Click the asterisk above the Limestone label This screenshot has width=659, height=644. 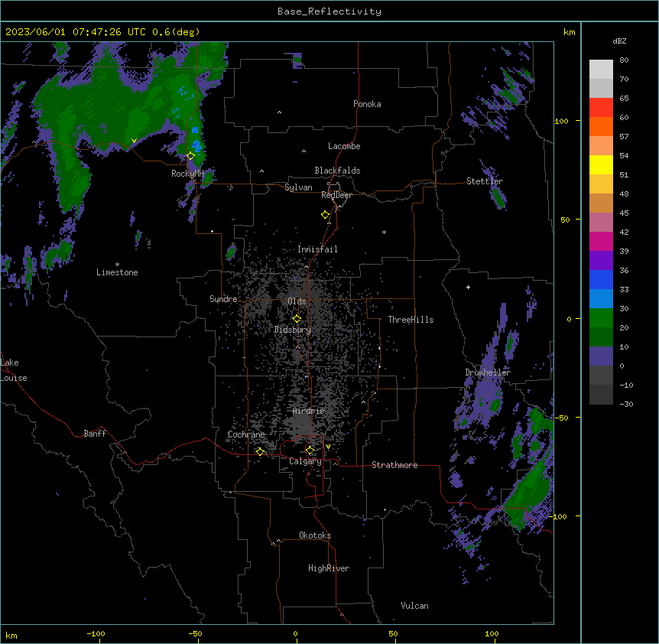coord(117,265)
